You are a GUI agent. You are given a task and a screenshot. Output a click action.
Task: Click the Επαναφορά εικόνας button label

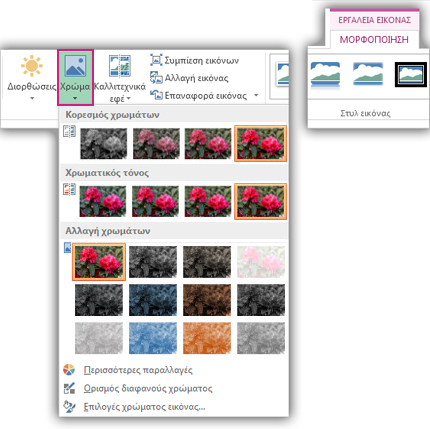206,96
